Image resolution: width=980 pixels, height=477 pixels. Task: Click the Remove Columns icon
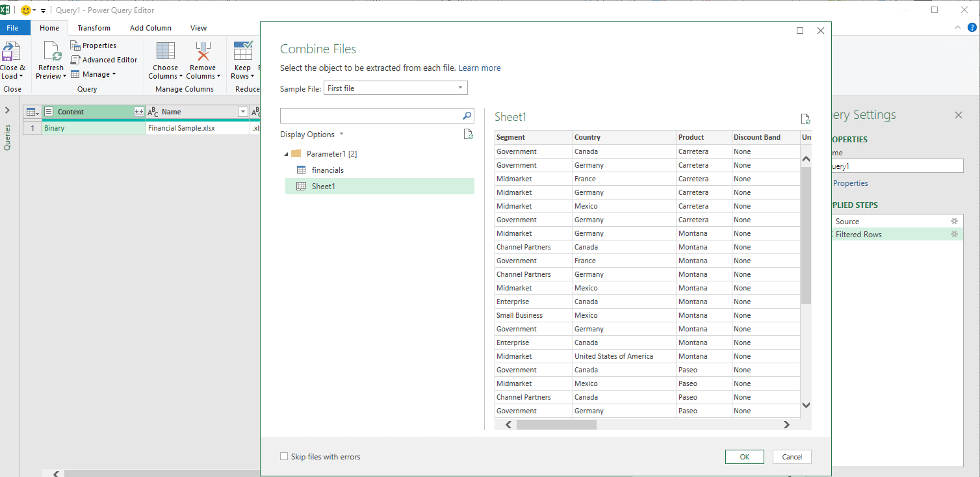(x=203, y=51)
